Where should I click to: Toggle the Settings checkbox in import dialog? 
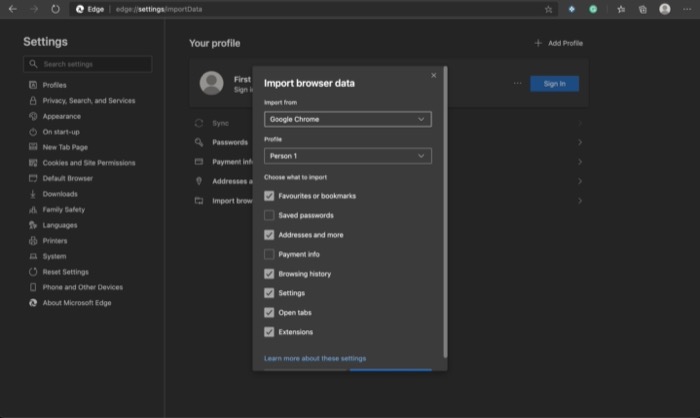click(x=269, y=293)
